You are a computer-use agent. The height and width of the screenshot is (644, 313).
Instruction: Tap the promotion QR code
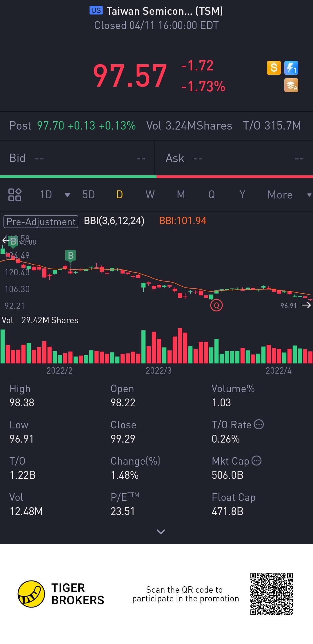[272, 594]
